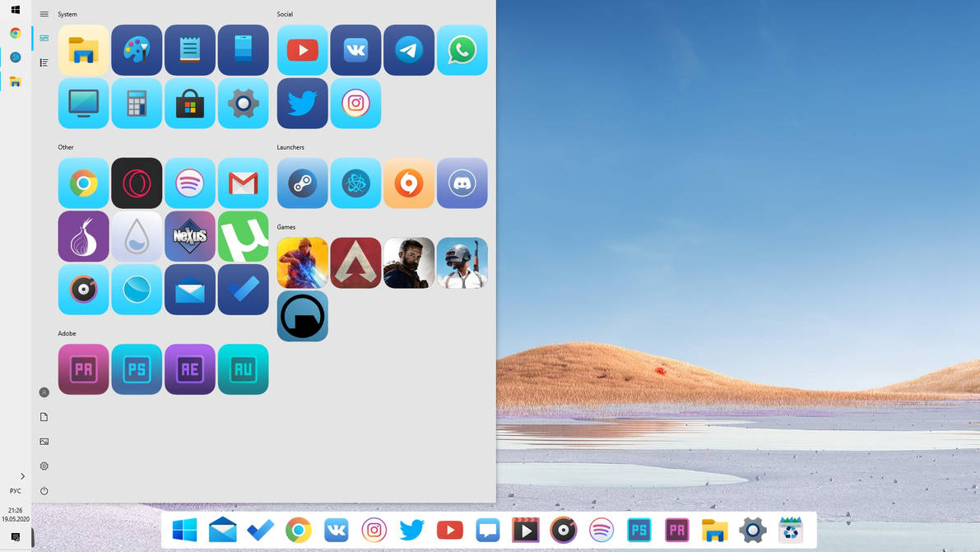This screenshot has height=552, width=980.
Task: Select the Adobe group heading
Action: [x=67, y=333]
